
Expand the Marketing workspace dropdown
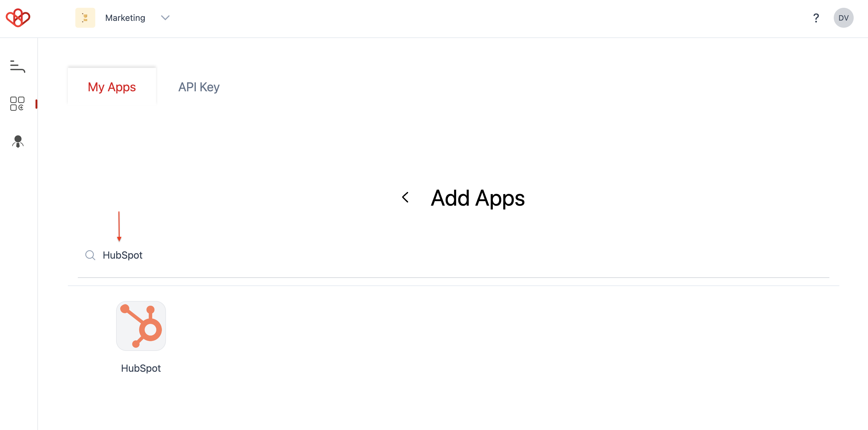pyautogui.click(x=165, y=18)
